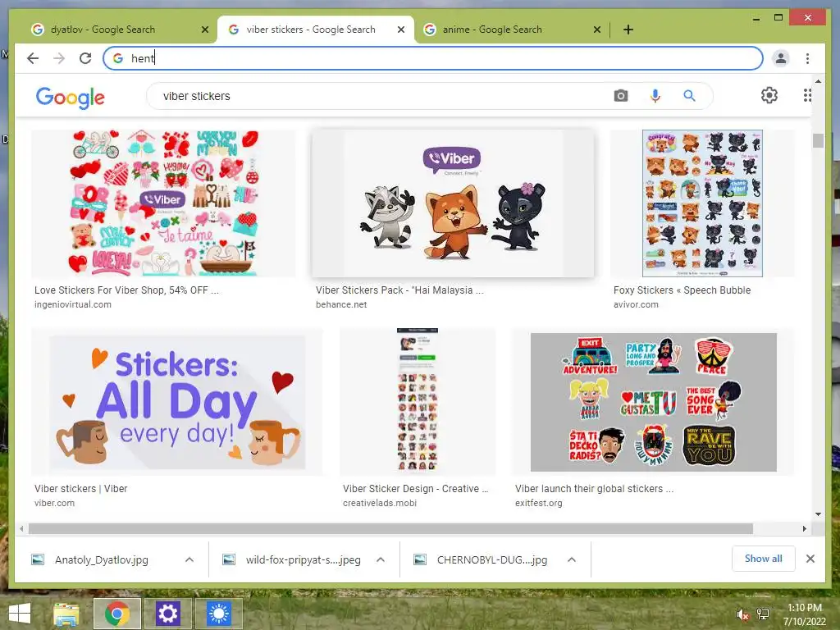Open the Google apps grid

(807, 95)
